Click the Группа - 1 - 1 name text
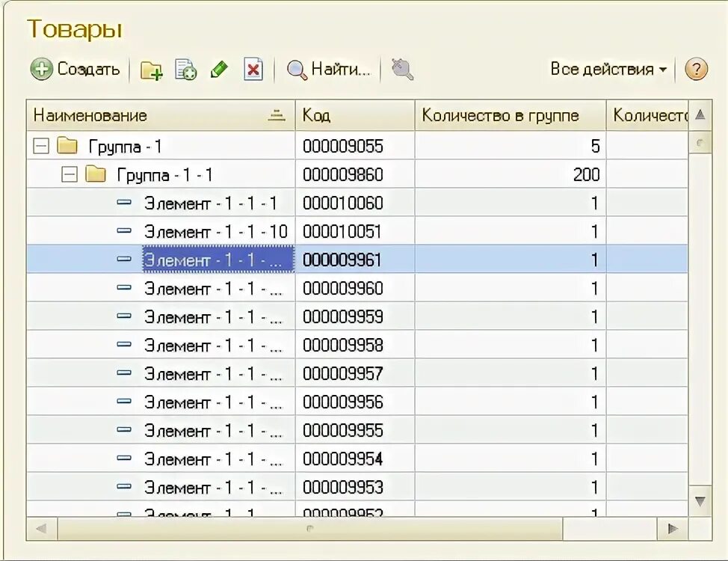This screenshot has width=728, height=561. coord(165,175)
